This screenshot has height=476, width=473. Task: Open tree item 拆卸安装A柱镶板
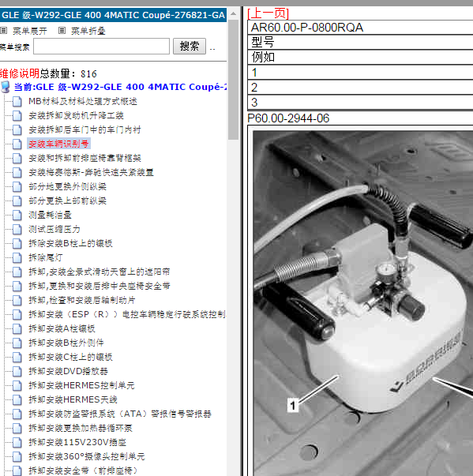[x=62, y=328]
